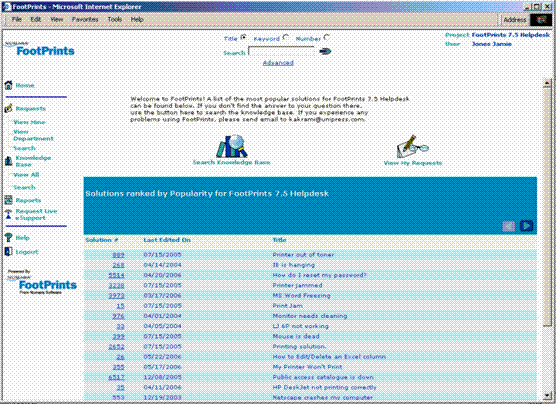
Task: Click the large Search Knowledge Base icon
Action: [x=232, y=146]
